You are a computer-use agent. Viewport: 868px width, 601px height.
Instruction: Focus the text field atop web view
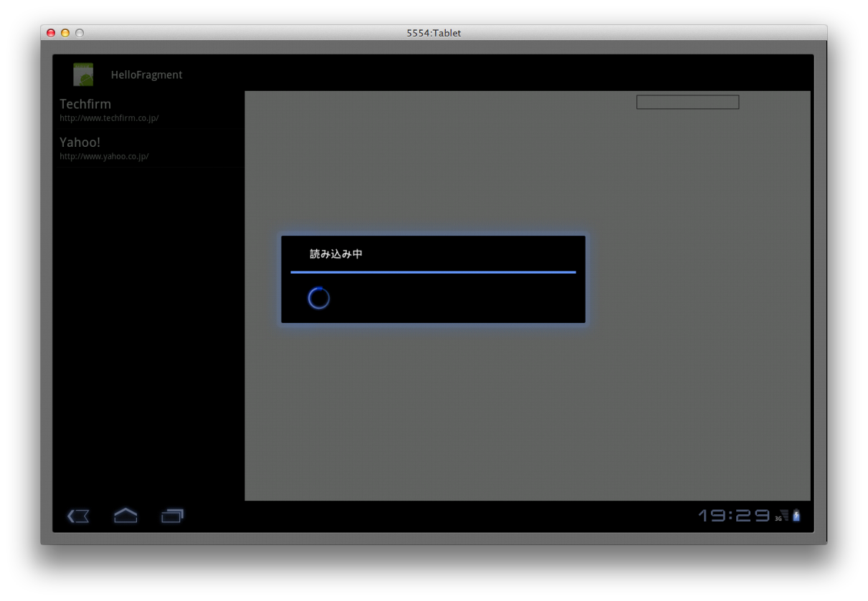(x=687, y=102)
